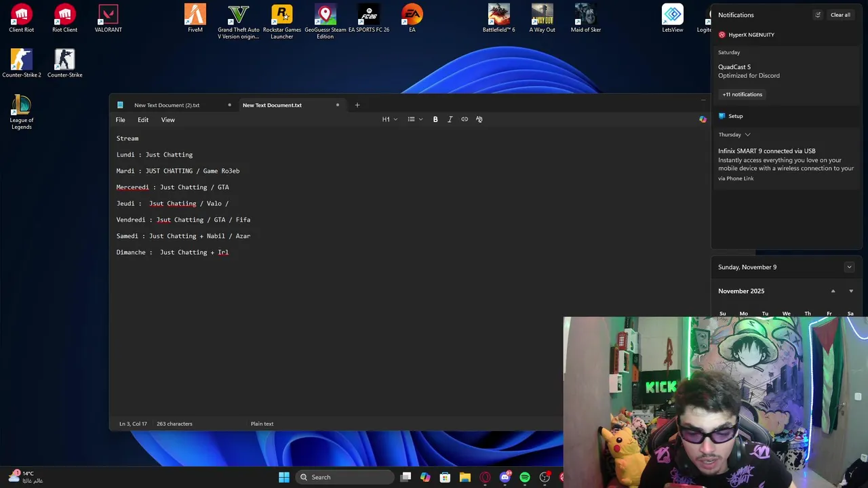Screen dimensions: 868x488
Task: Launch the VALORANT desktop icon
Action: (108, 18)
